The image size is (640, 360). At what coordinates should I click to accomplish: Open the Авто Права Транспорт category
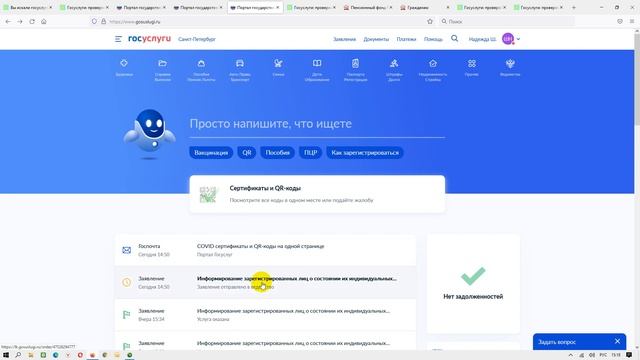(x=240, y=70)
